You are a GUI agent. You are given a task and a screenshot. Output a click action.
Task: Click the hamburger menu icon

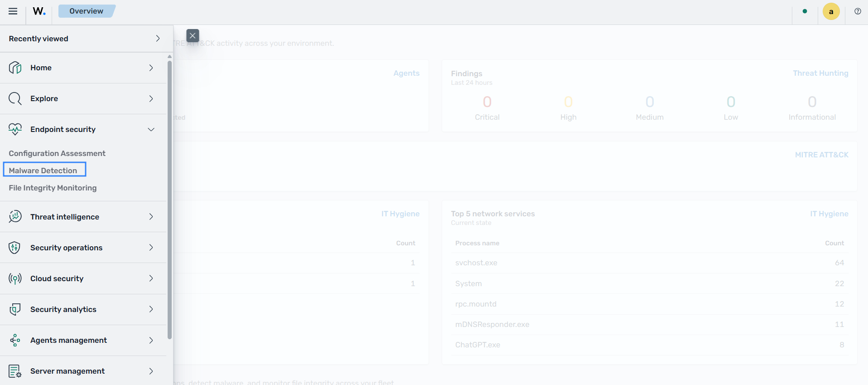[x=13, y=11]
